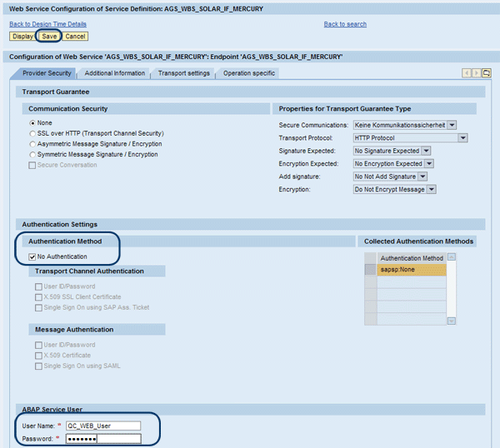The width and height of the screenshot is (500, 448).
Task: Select row marker beside sapsp:None entry
Action: (370, 270)
